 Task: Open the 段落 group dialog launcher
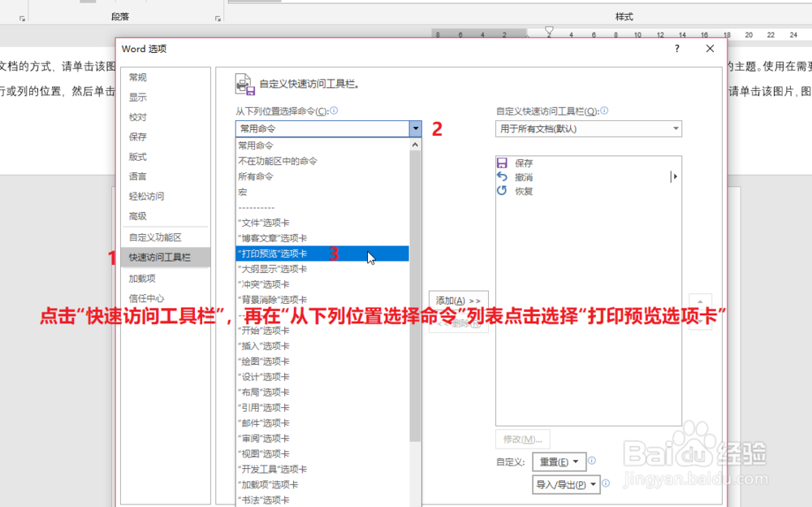218,19
